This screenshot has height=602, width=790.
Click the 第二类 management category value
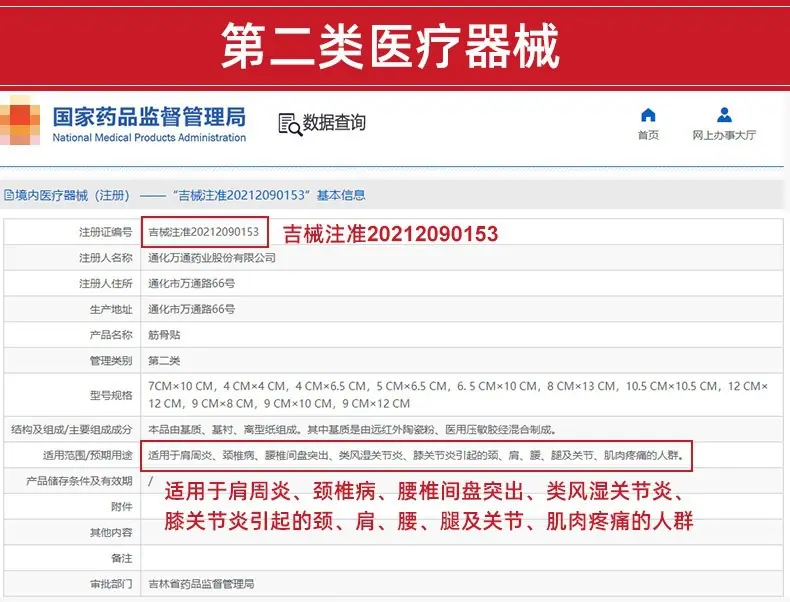click(164, 361)
